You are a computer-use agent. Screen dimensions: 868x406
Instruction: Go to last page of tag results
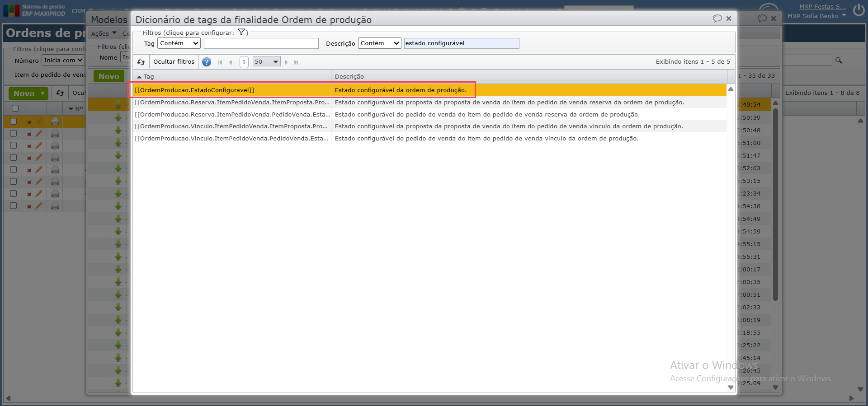(296, 62)
